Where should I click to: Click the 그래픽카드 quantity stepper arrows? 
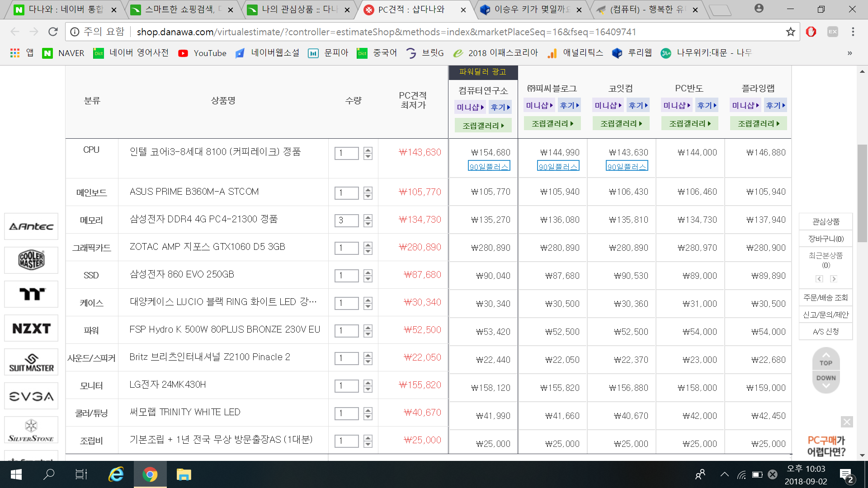(368, 248)
